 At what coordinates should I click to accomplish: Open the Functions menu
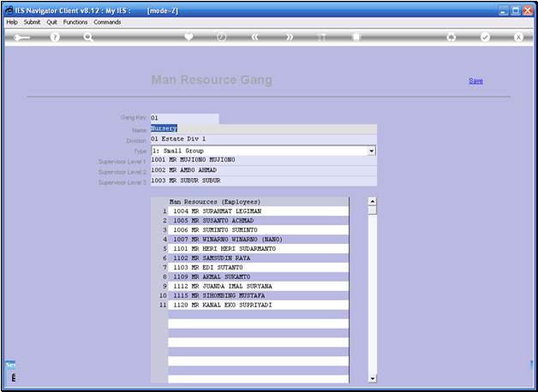(x=75, y=22)
